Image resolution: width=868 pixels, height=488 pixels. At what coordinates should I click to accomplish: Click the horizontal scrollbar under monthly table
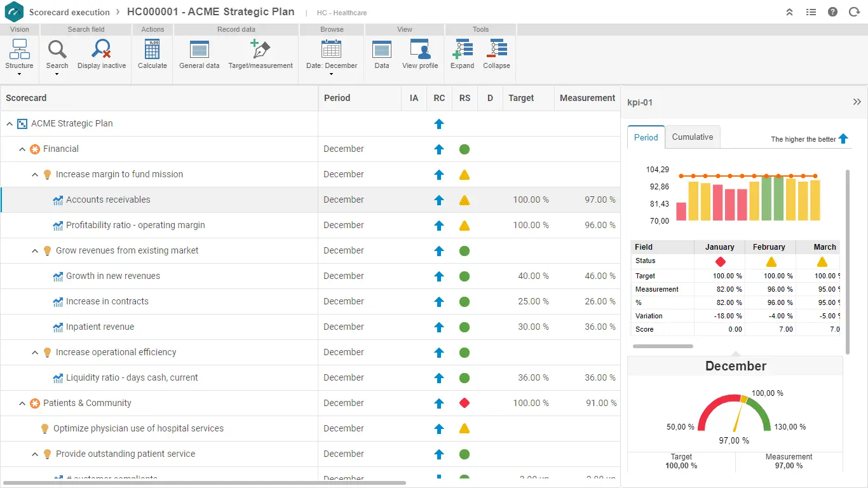pos(663,346)
